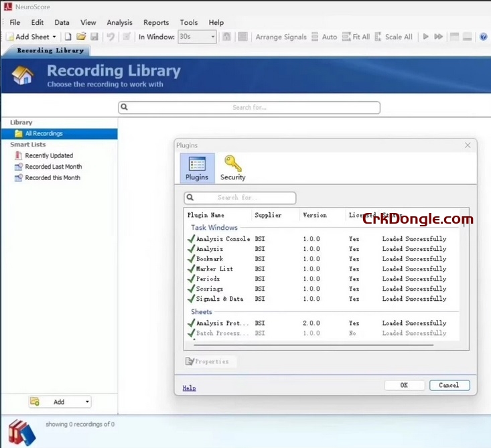Click the Save disk toolbar icon
Viewport: 491px width, 448px height.
[x=94, y=37]
